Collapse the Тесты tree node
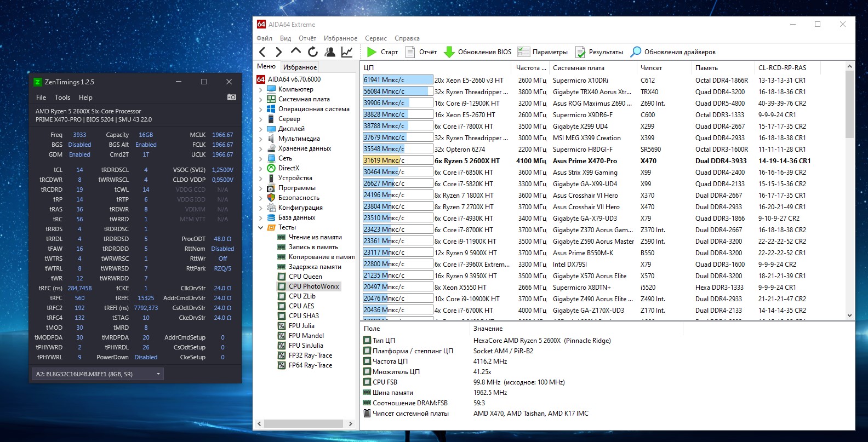The image size is (868, 442). click(x=261, y=227)
